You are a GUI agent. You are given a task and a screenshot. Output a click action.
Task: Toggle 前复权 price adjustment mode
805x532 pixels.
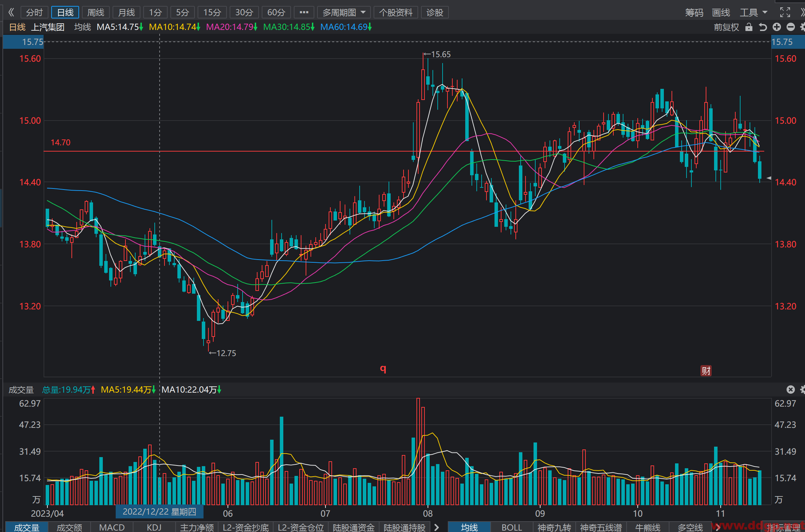[726, 27]
